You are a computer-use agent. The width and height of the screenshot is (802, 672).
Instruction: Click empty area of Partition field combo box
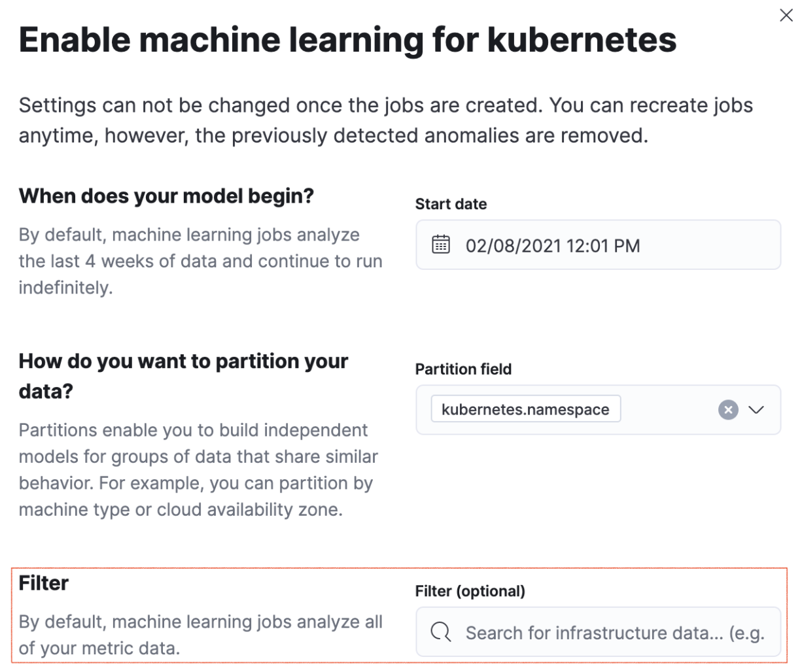[667, 410]
